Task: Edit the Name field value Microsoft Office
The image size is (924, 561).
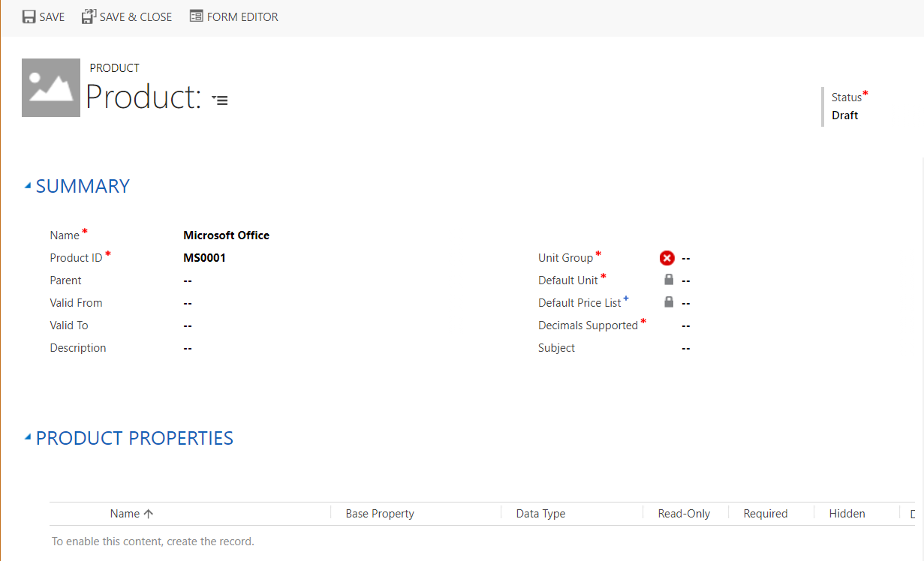Action: (226, 235)
